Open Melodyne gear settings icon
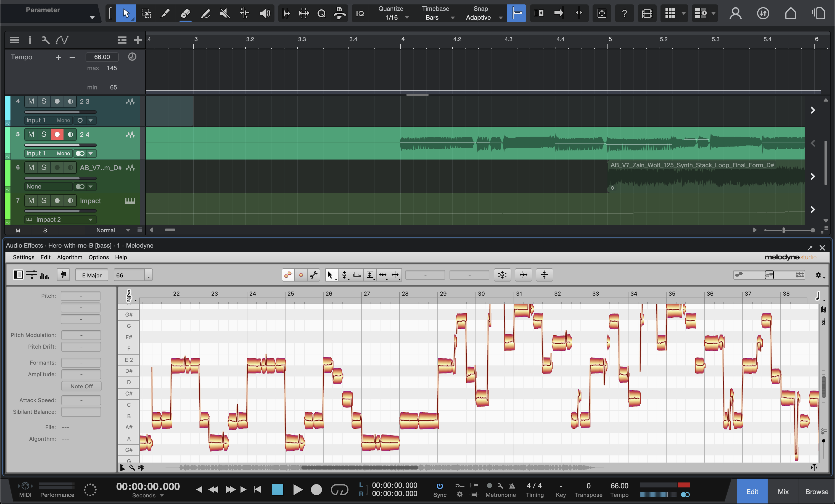Image resolution: width=835 pixels, height=504 pixels. point(819,275)
